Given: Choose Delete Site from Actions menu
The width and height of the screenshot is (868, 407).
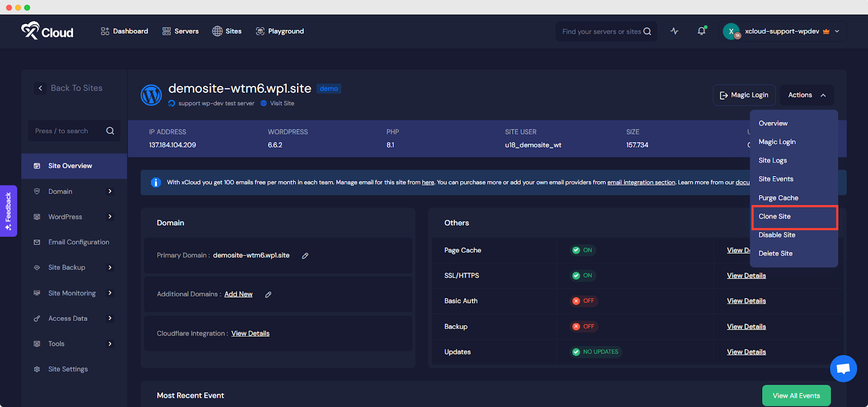Looking at the screenshot, I should tap(775, 254).
